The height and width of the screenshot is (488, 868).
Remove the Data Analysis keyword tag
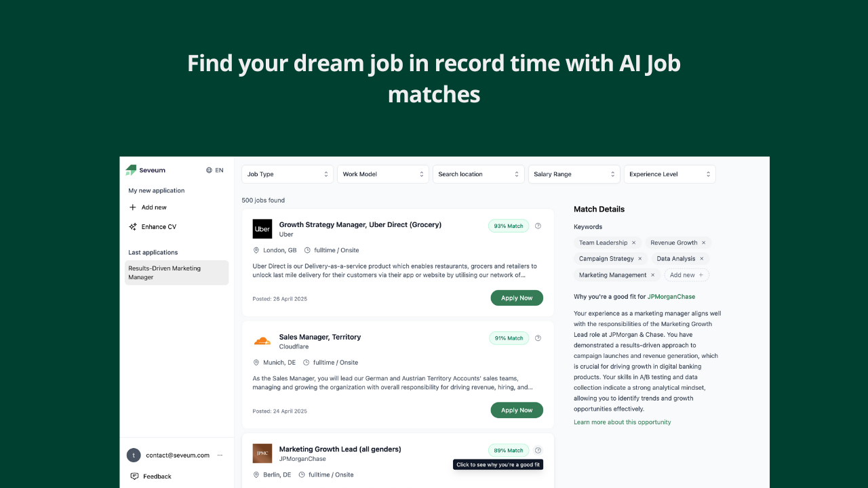[x=702, y=259]
